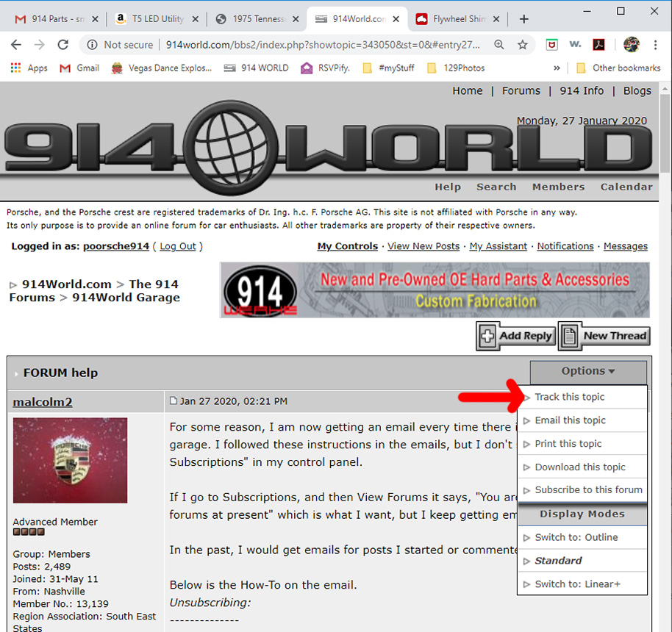Open the Messages link

[x=625, y=246]
